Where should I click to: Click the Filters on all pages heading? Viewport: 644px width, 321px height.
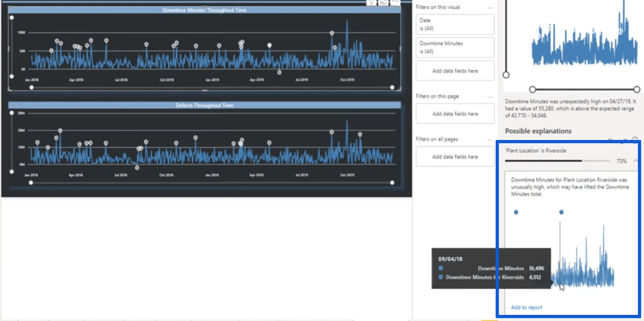[x=437, y=139]
